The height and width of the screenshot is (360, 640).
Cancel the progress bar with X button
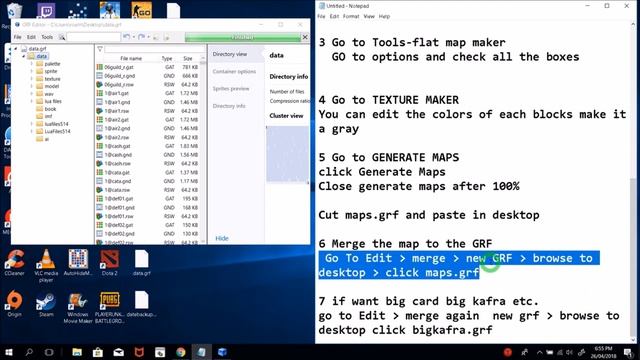pos(305,37)
